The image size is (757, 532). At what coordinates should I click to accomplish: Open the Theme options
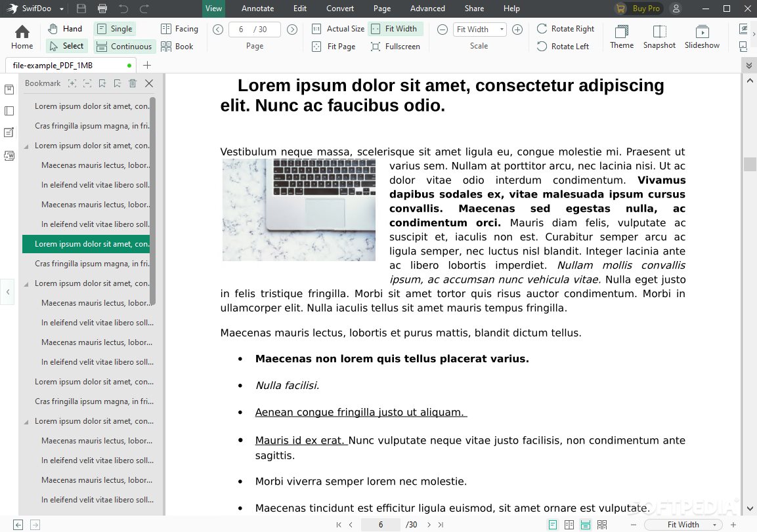tap(622, 37)
